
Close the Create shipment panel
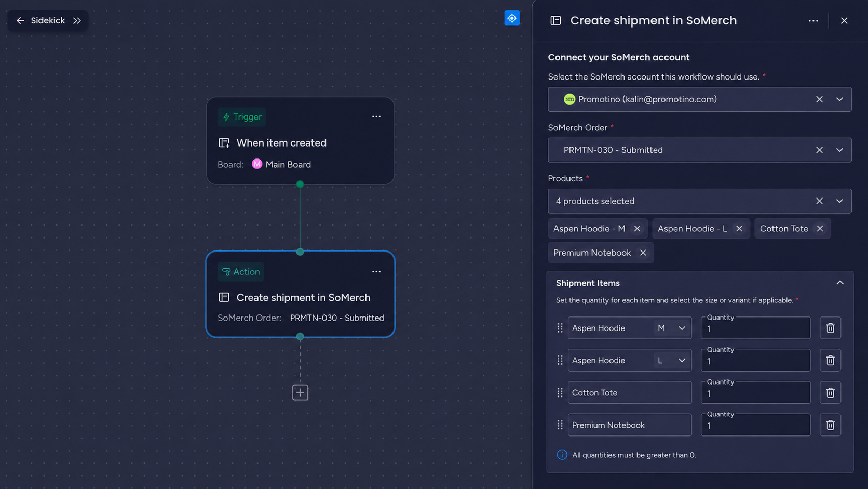(844, 21)
